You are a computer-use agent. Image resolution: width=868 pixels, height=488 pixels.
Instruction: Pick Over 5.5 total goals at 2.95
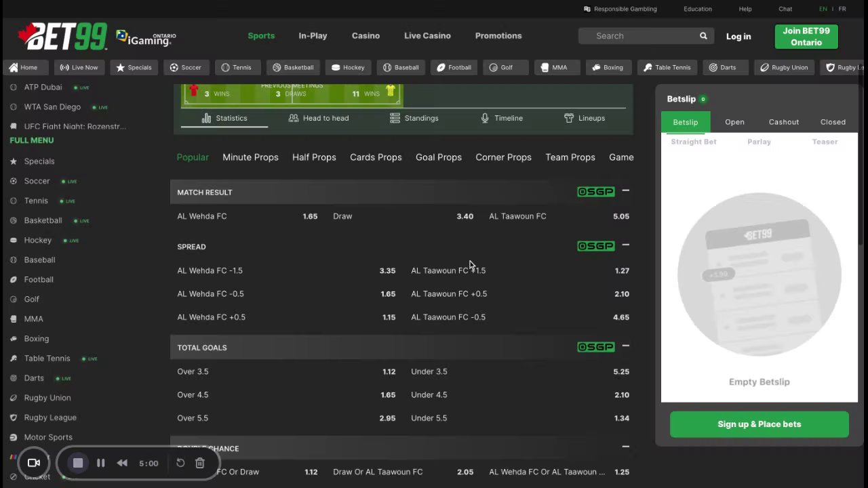click(x=286, y=418)
